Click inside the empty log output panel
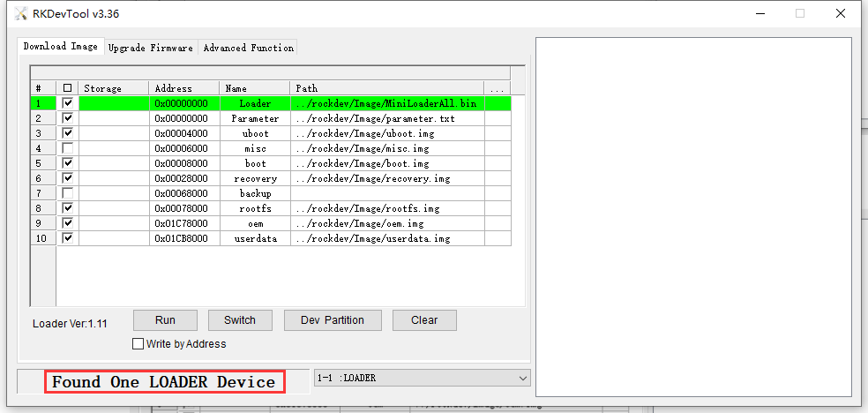The image size is (868, 413). coord(693,217)
